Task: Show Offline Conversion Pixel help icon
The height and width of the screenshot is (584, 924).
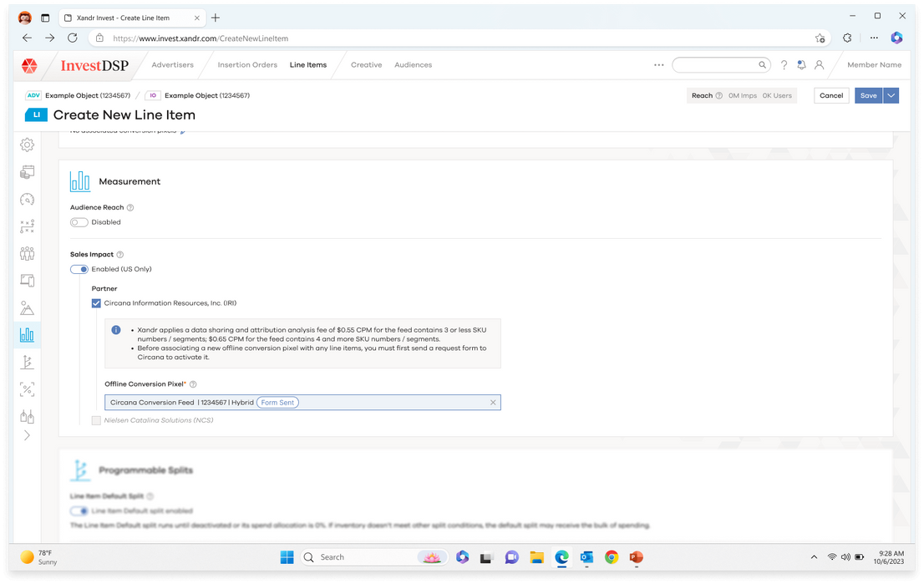Action: pyautogui.click(x=193, y=384)
